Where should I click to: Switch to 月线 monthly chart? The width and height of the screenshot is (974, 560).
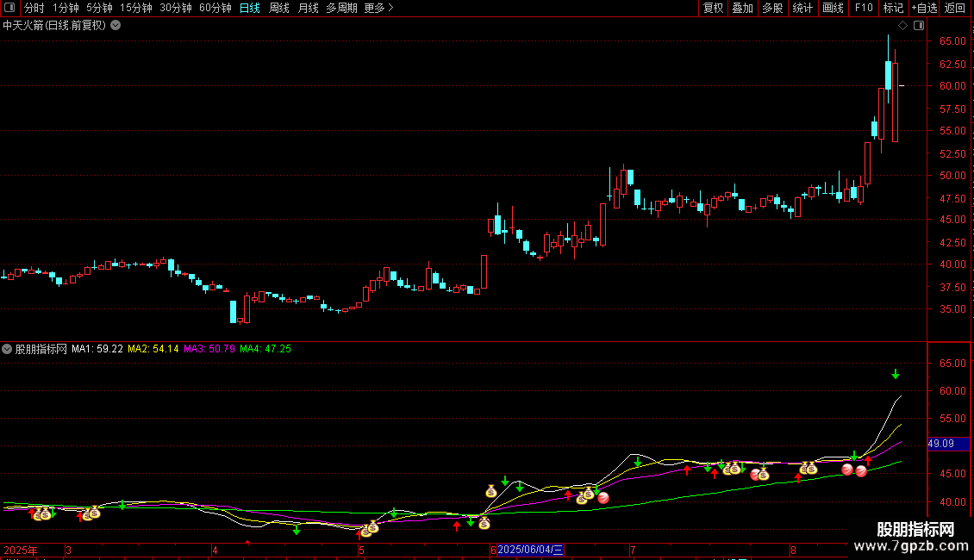point(308,8)
